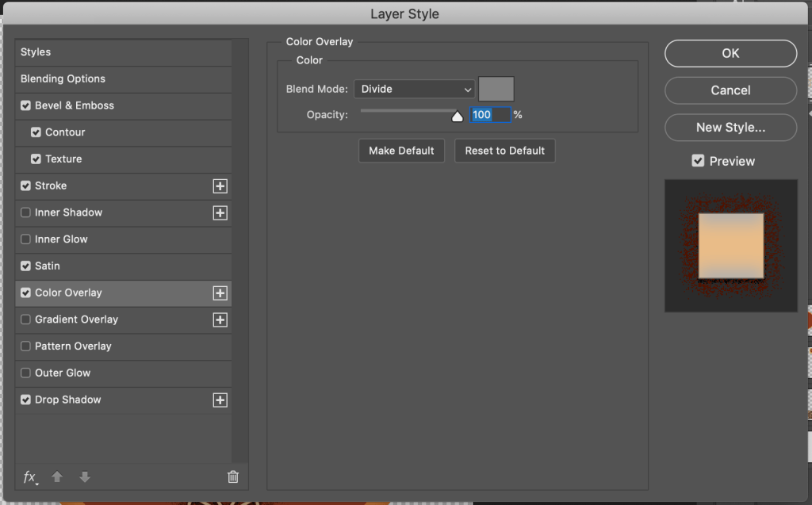The height and width of the screenshot is (505, 812).
Task: Add another Inner Shadow effect with plus icon
Action: (220, 213)
